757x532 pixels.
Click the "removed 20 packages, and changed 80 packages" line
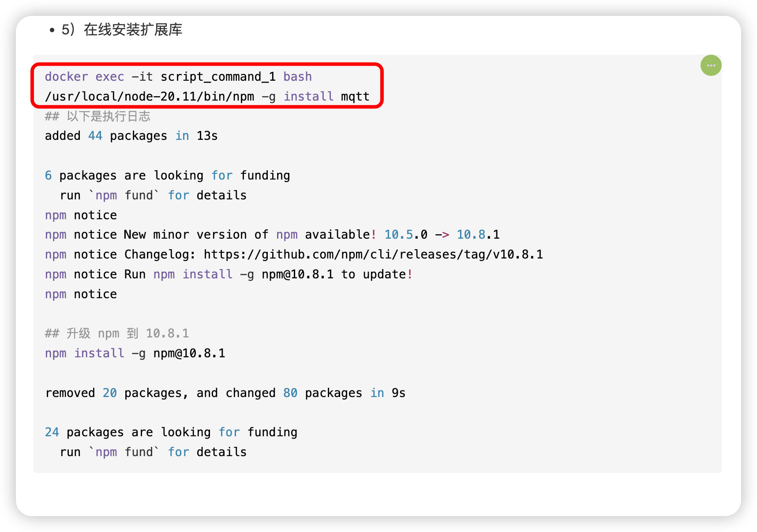click(x=225, y=393)
